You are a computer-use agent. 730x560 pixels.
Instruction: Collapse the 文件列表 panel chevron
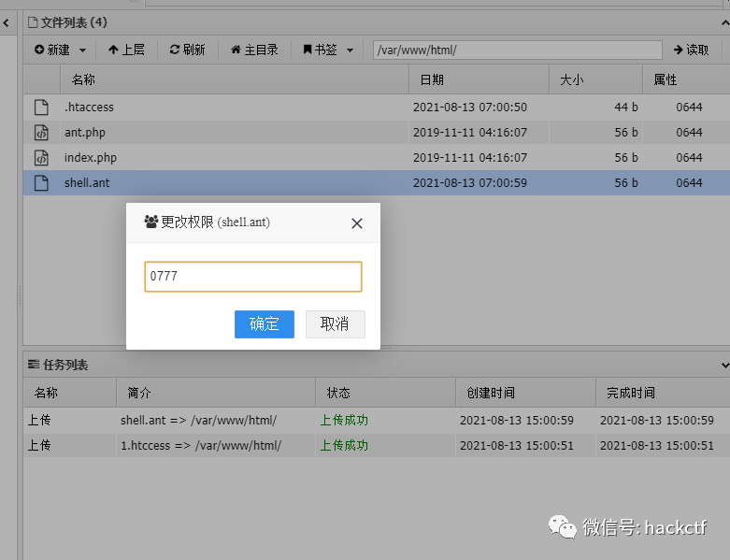click(x=725, y=22)
